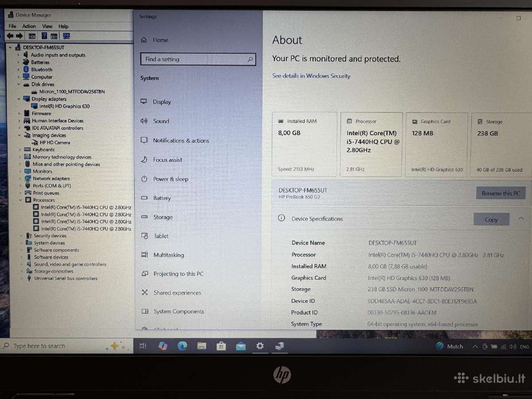Launch Microsoft Edge from taskbar
Viewport: 532px width, 399px height.
(x=182, y=346)
